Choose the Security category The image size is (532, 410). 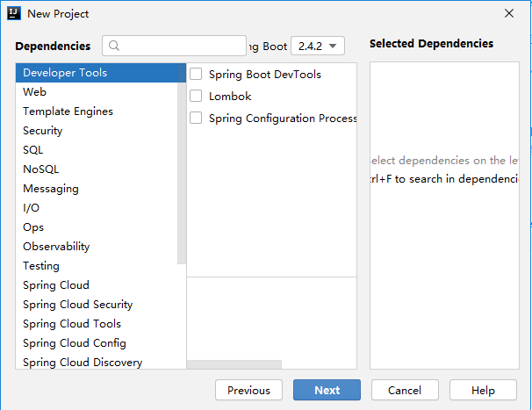pyautogui.click(x=43, y=131)
